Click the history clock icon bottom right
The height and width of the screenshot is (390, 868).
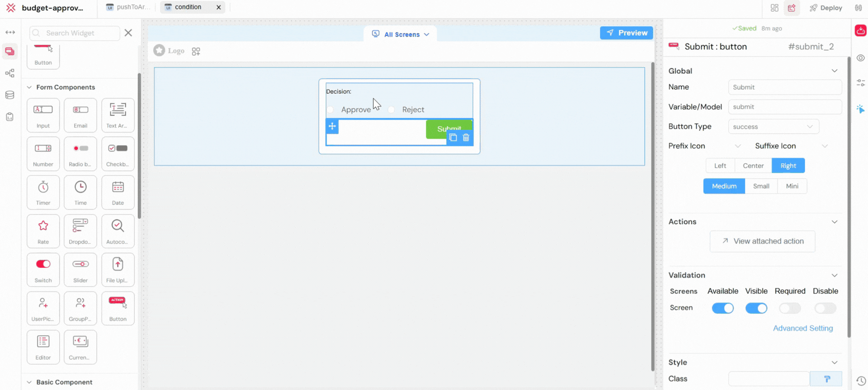(x=861, y=381)
